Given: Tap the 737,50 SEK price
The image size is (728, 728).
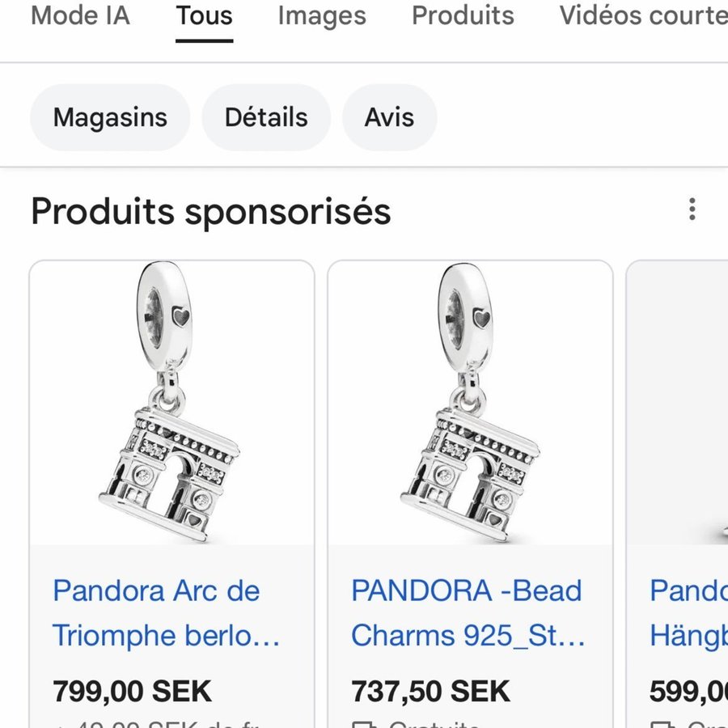Looking at the screenshot, I should click(430, 692).
